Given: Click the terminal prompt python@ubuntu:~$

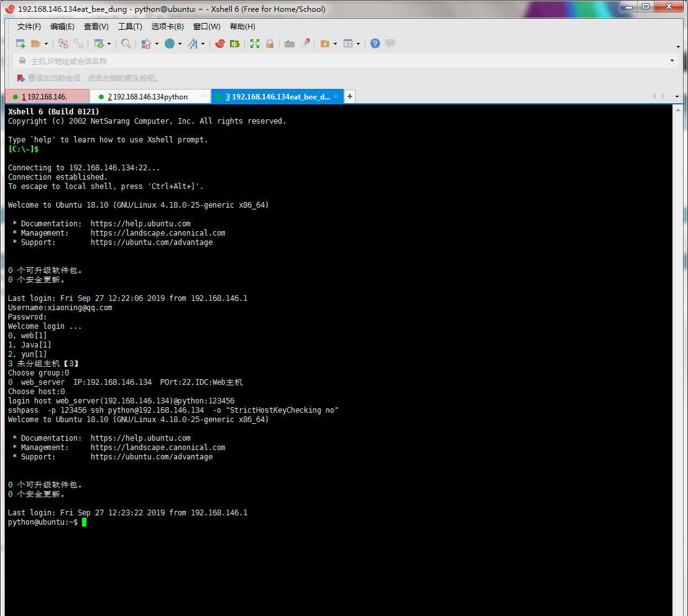Looking at the screenshot, I should point(42,522).
